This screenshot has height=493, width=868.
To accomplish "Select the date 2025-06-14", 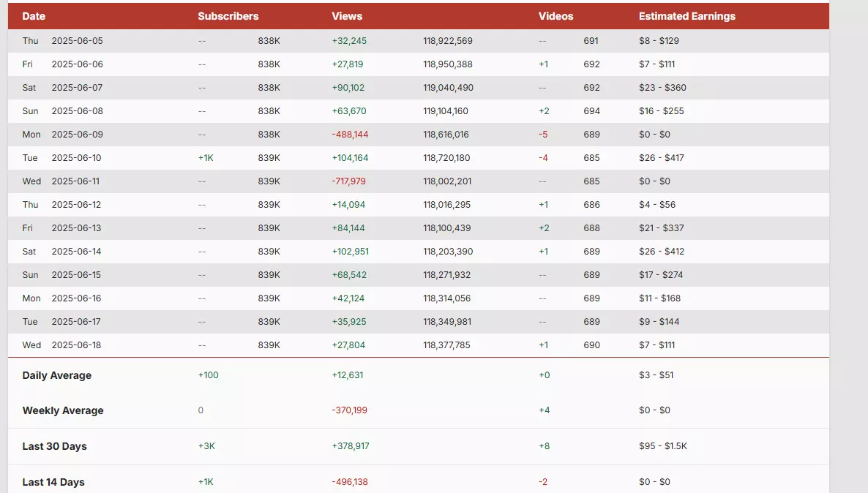I will 76,251.
